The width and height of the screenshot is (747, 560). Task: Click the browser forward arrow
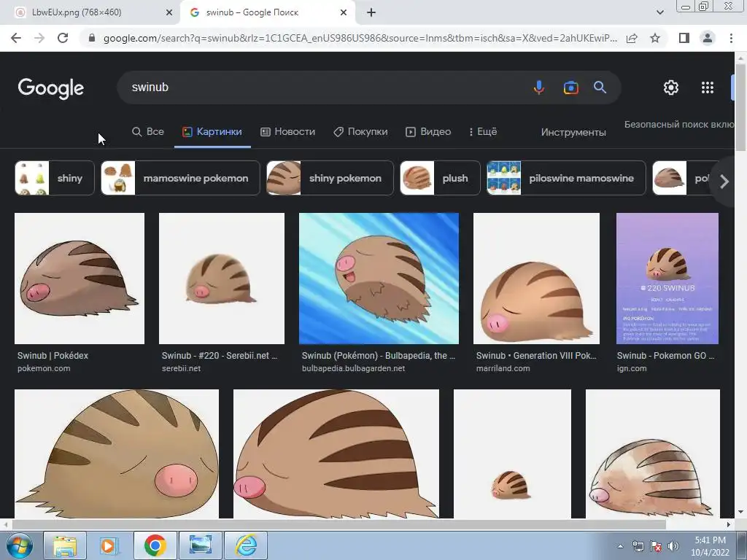(39, 38)
